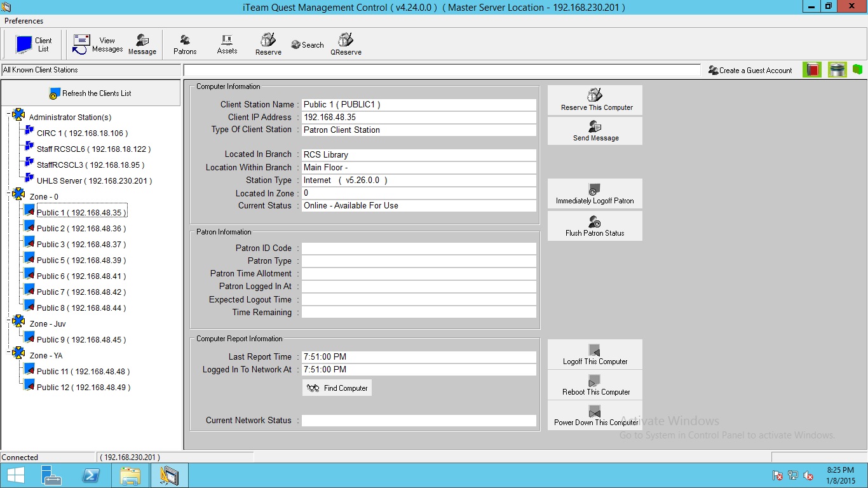The image size is (868, 488).
Task: Click the red book icon top right
Action: coord(811,70)
